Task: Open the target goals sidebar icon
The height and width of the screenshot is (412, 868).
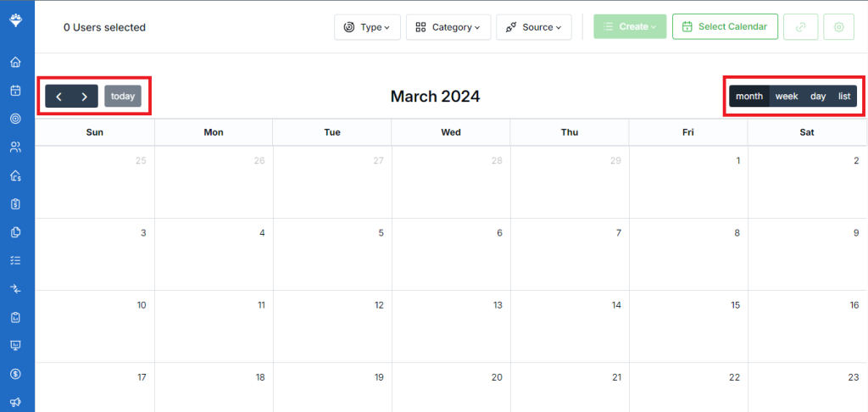Action: (x=15, y=119)
